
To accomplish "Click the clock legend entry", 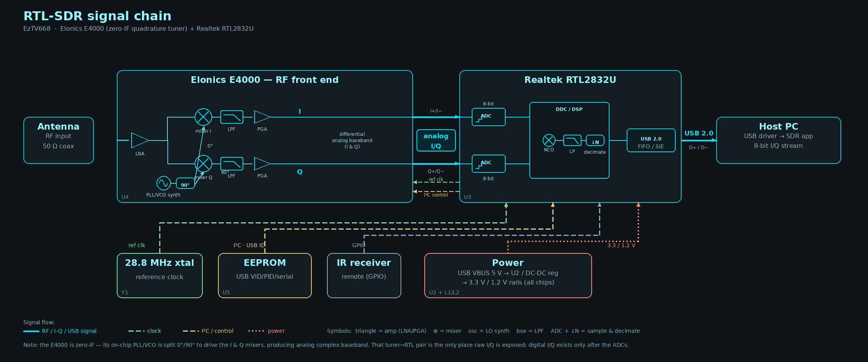I will 145,331.
